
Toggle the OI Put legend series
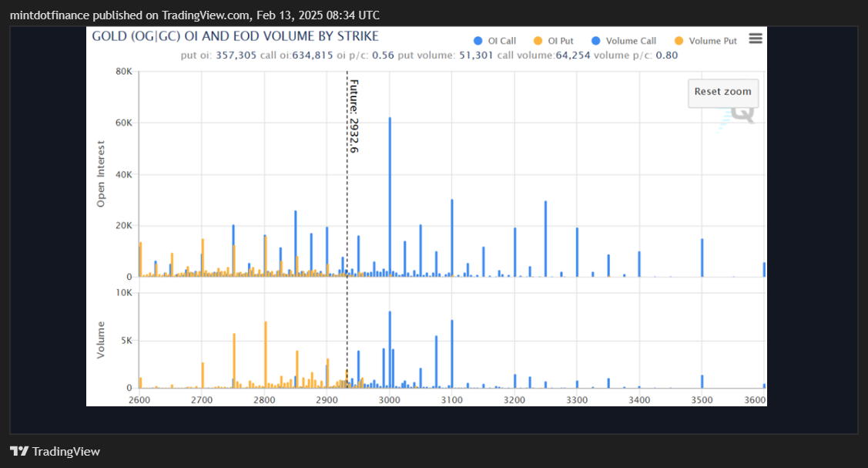[x=553, y=41]
